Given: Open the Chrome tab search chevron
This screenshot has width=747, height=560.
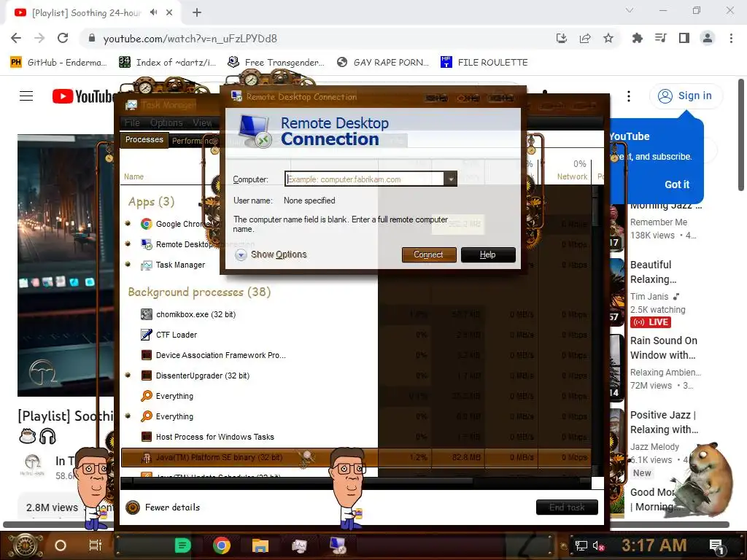Looking at the screenshot, I should click(x=630, y=10).
